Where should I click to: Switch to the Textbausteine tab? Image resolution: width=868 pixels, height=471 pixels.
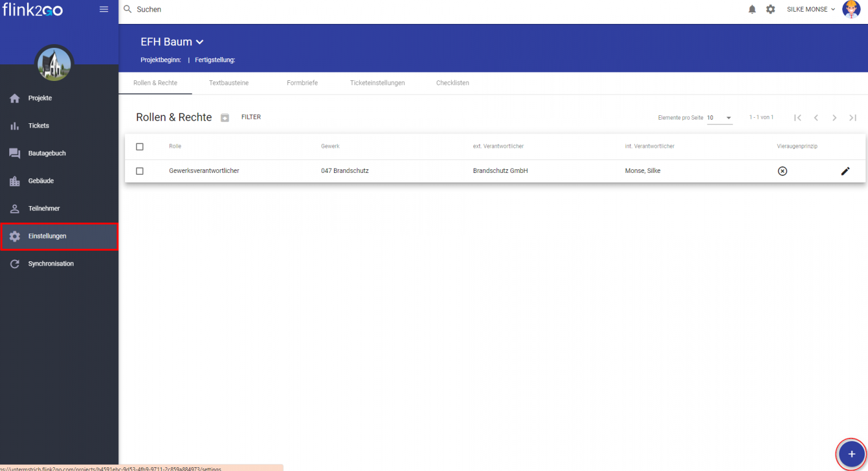pos(229,83)
